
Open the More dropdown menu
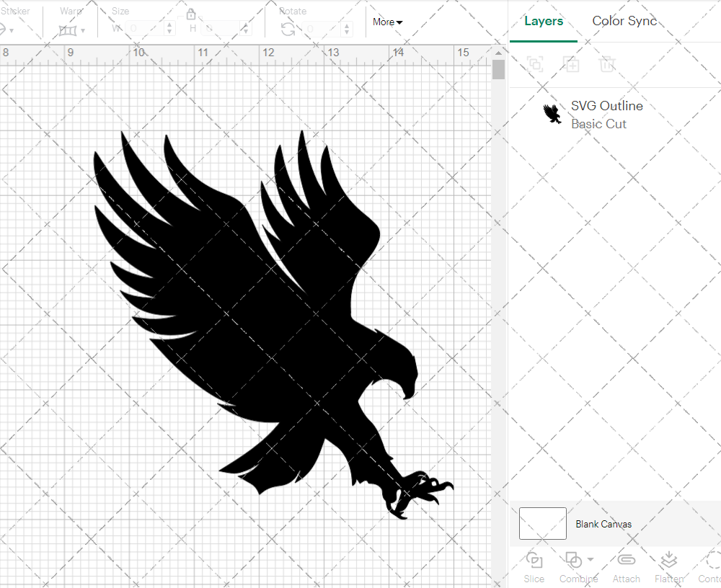click(x=387, y=22)
